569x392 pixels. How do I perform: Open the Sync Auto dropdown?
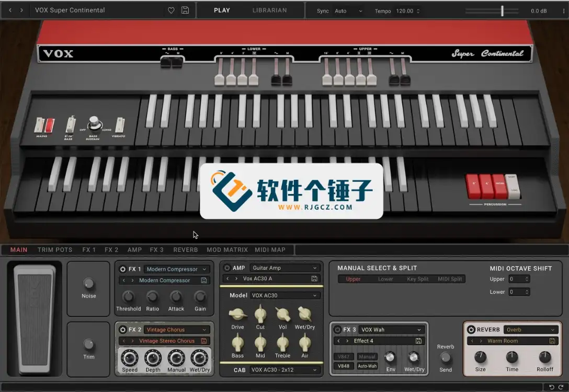348,11
